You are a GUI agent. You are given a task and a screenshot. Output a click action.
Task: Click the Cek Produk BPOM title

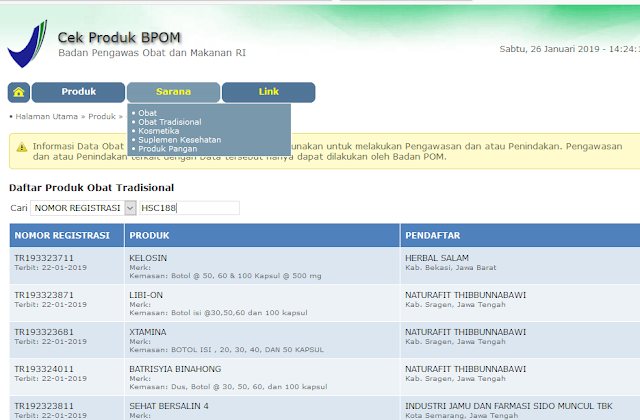tap(119, 38)
